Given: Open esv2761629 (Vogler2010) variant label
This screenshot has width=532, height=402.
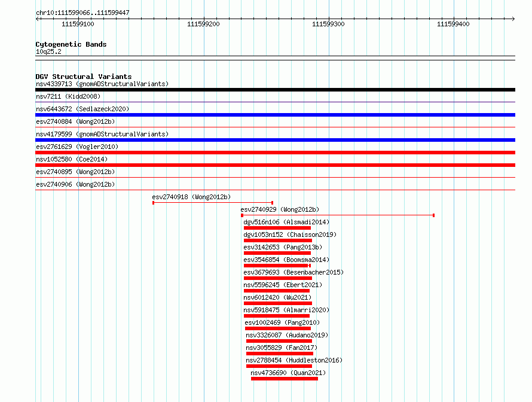Looking at the screenshot, I should 77,147.
